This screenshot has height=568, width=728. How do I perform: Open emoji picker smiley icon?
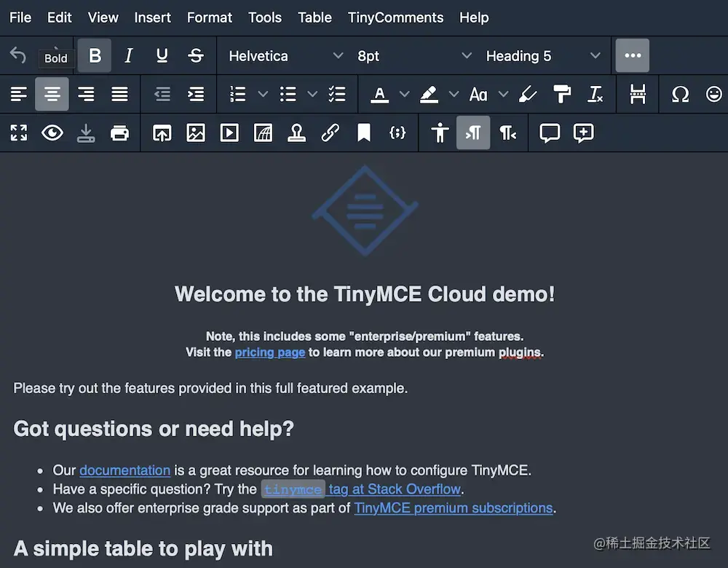coord(713,94)
